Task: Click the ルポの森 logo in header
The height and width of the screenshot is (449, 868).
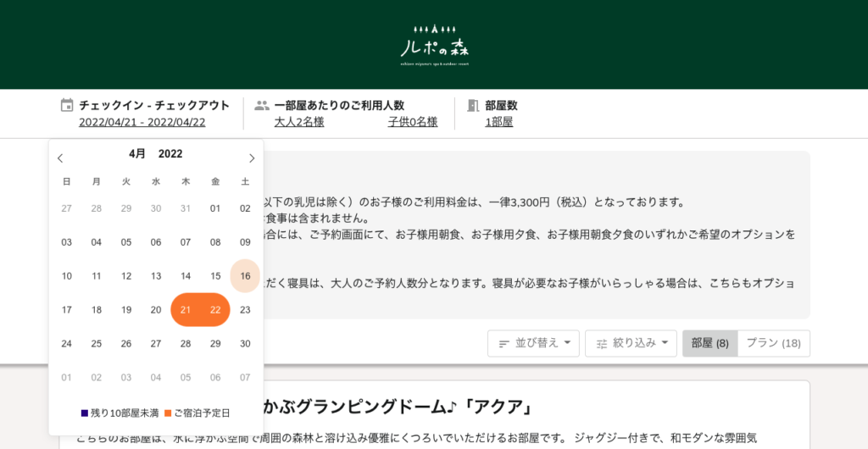Action: 435,46
